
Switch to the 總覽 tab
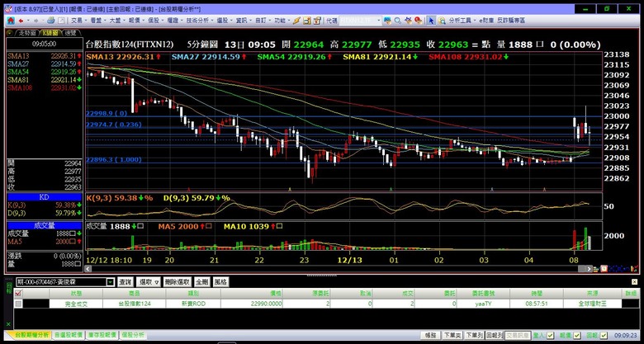pyautogui.click(x=71, y=32)
